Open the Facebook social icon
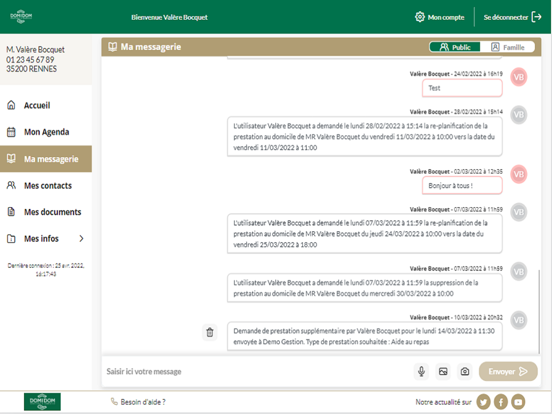 click(501, 402)
